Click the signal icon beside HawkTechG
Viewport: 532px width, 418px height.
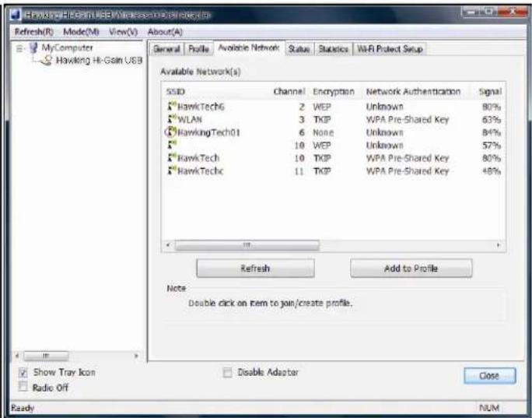(172, 107)
